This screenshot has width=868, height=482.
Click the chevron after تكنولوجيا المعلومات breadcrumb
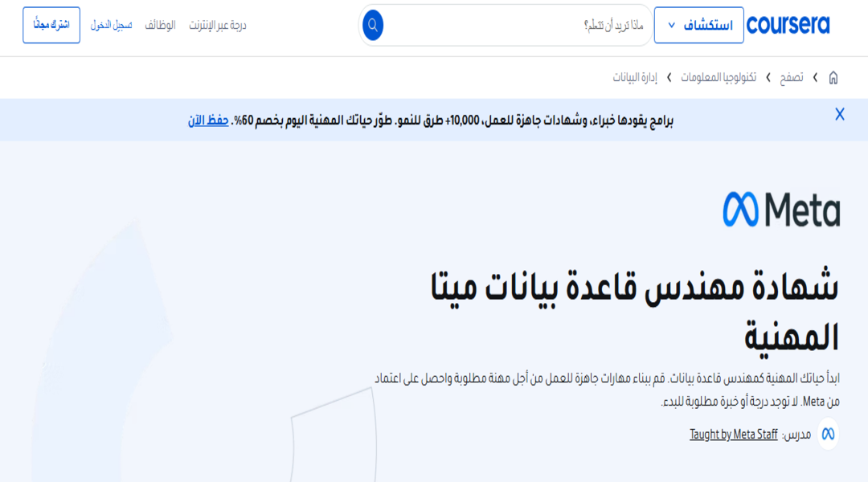pyautogui.click(x=667, y=77)
